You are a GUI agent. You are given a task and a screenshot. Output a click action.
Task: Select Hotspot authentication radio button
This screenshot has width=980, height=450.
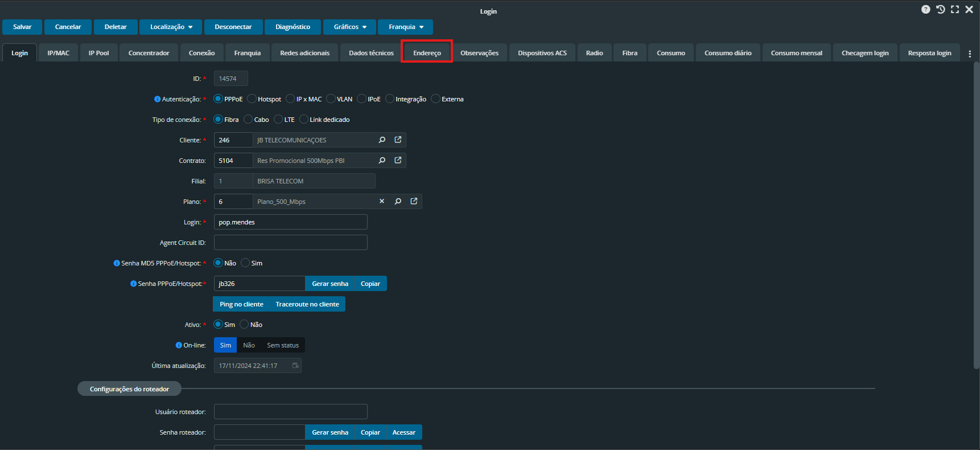[252, 99]
